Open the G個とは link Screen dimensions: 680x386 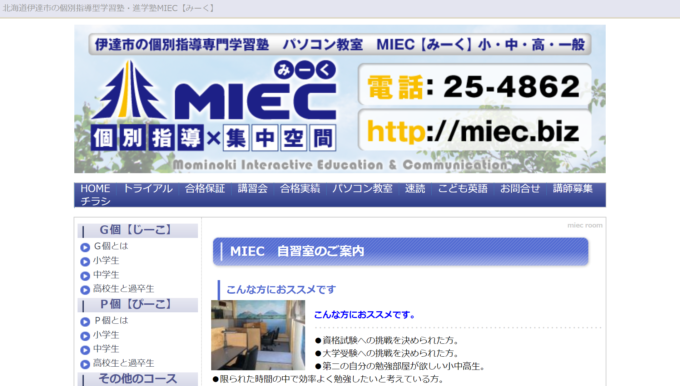(x=111, y=246)
